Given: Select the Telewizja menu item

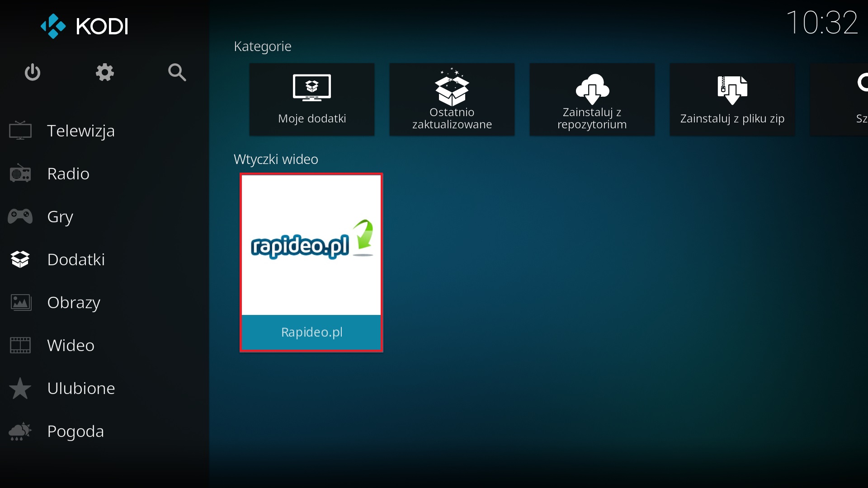Looking at the screenshot, I should click(x=81, y=131).
